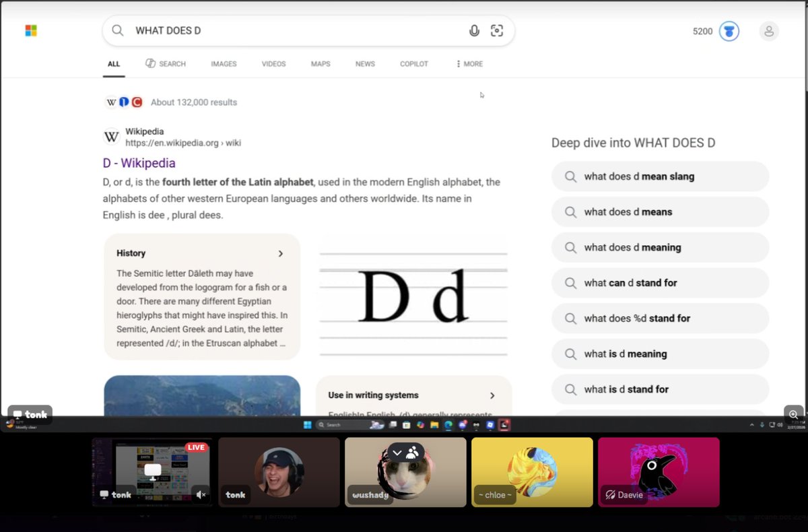Click the voice search microphone icon
This screenshot has height=532, width=808.
click(x=474, y=31)
